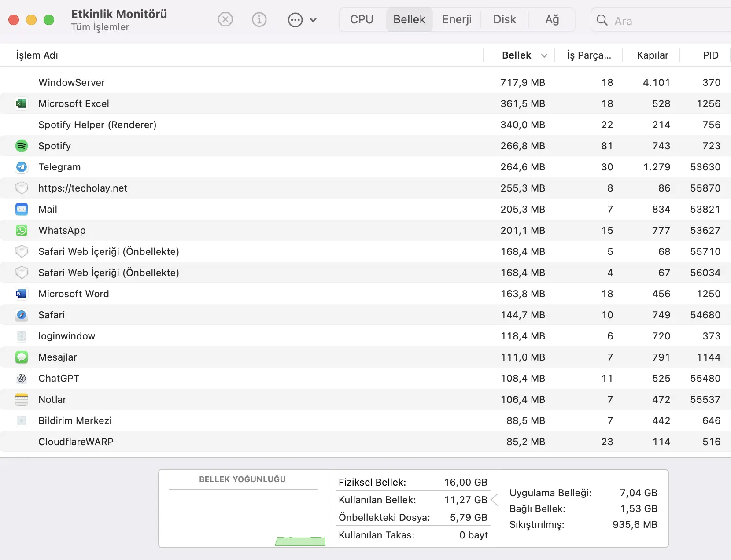Open the Ağ tab
Viewport: 731px width, 560px height.
click(552, 20)
